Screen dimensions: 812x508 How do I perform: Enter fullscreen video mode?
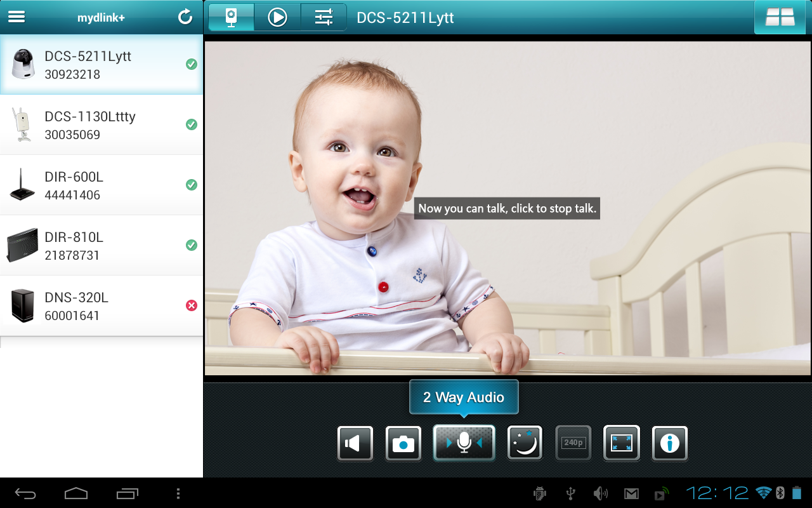point(621,443)
